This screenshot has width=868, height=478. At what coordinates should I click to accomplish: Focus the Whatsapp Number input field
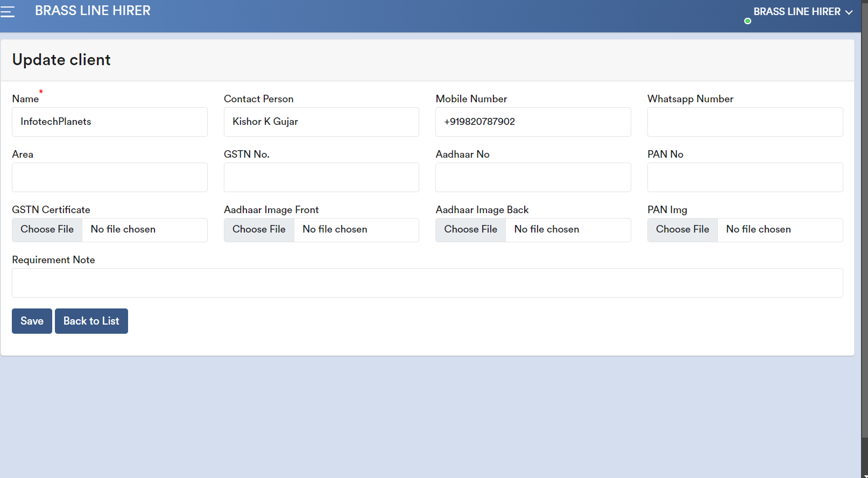tap(745, 122)
